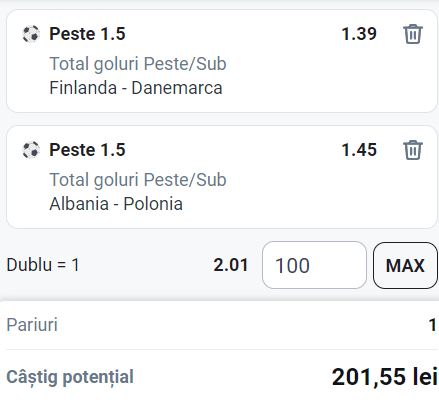Open the Finlanda - Danemarca match

(136, 88)
